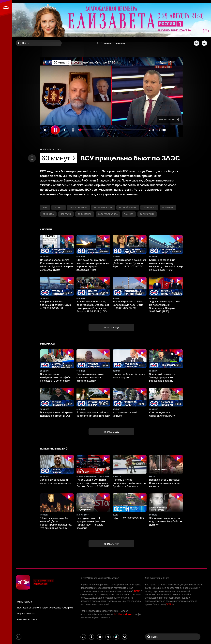
Task: Select the 'ЕВГЕНИЙ ПОПОВ' tag
Action: 128,207
